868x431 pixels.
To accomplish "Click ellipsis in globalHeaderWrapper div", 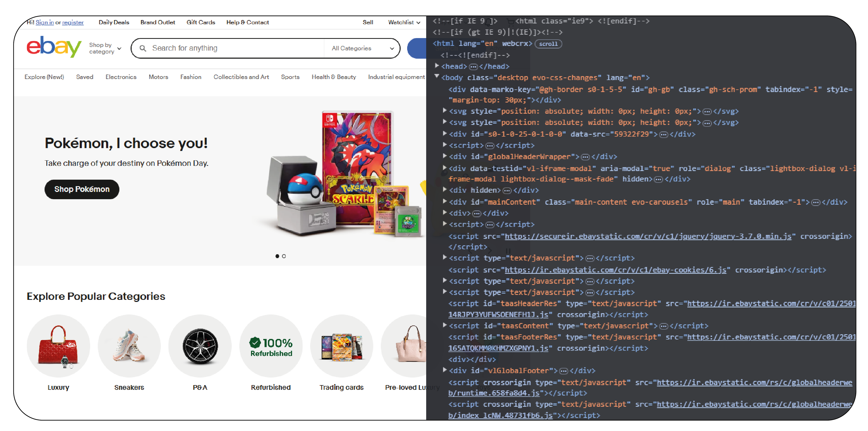I will pos(585,157).
